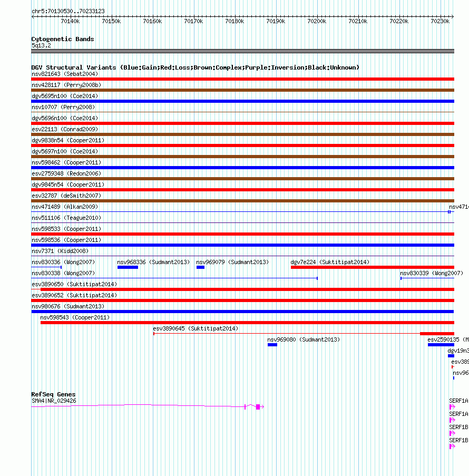The height and width of the screenshot is (476, 469).
Task: Select the nsv821643 (Sebat2004) variant label
Action: (x=65, y=74)
